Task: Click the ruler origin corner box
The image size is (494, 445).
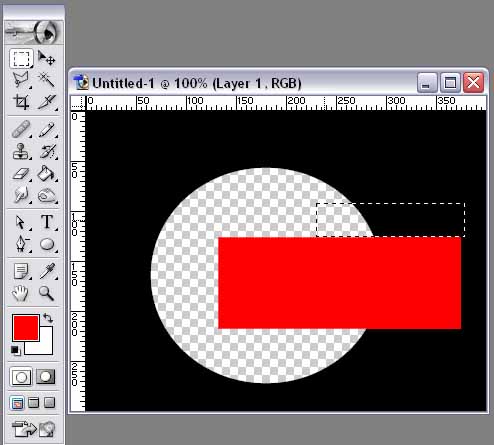Action: (78, 103)
